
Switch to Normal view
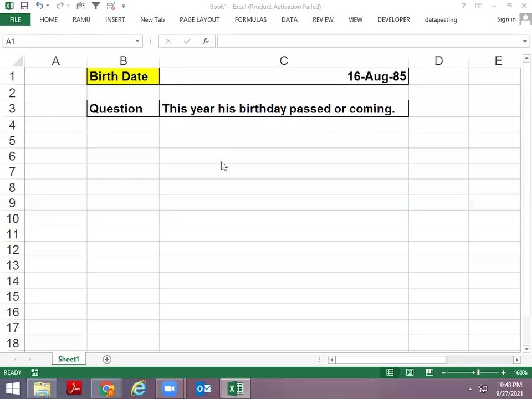[390, 372]
